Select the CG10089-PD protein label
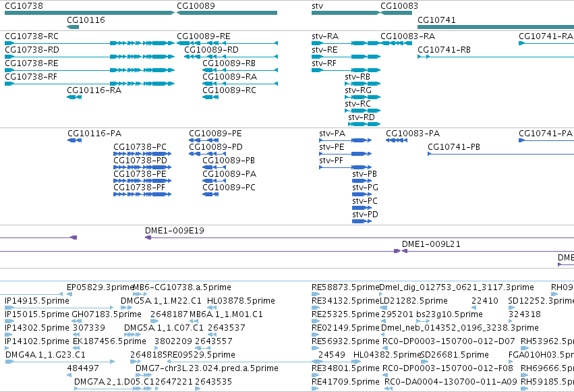 216,147
